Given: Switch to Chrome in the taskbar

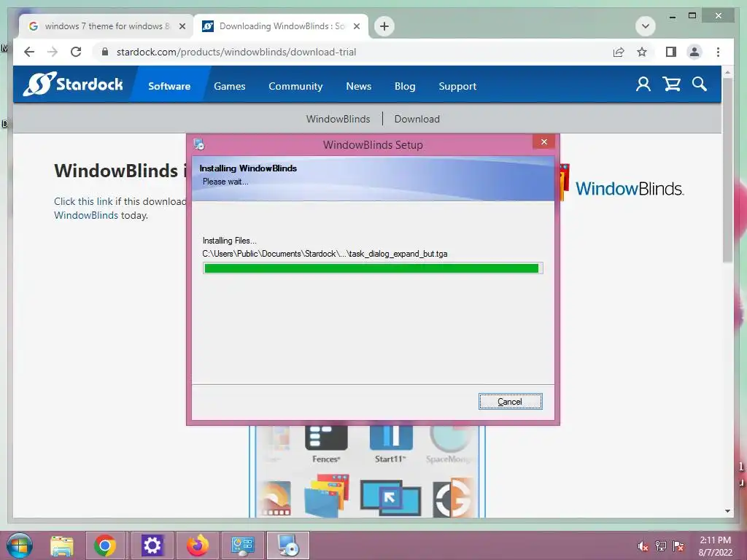Looking at the screenshot, I should [x=105, y=545].
